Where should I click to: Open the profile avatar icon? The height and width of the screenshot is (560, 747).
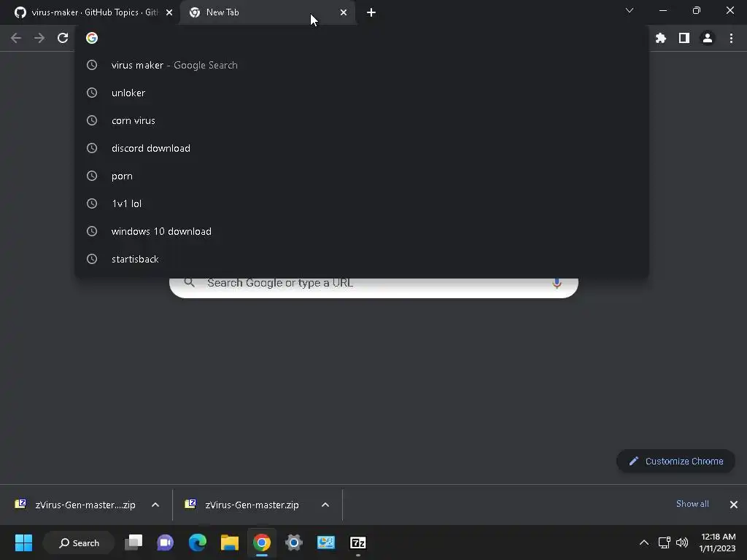click(x=708, y=38)
